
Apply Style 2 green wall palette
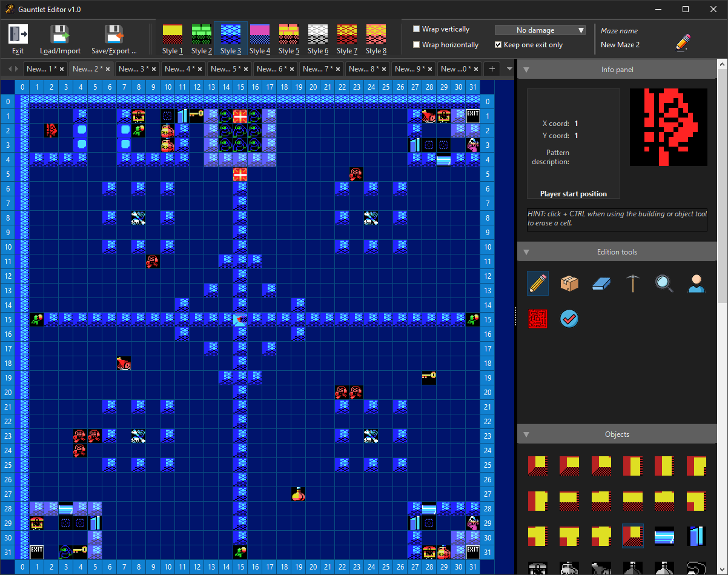[x=202, y=39]
